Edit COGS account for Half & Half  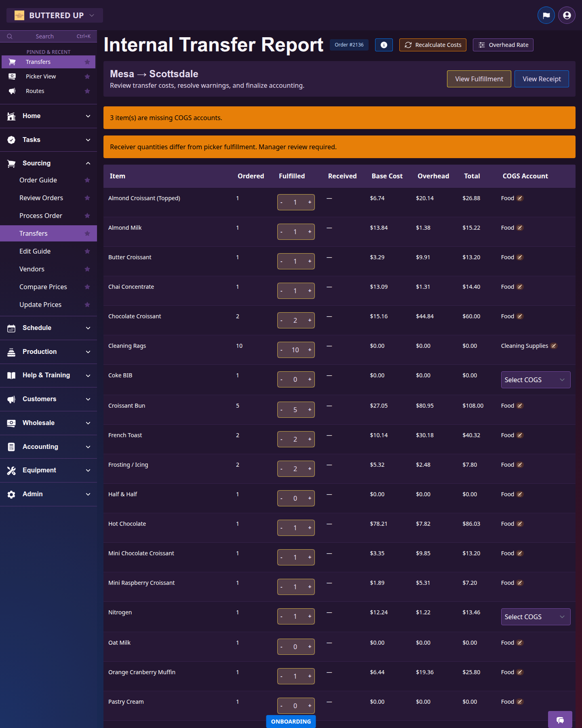point(520,494)
